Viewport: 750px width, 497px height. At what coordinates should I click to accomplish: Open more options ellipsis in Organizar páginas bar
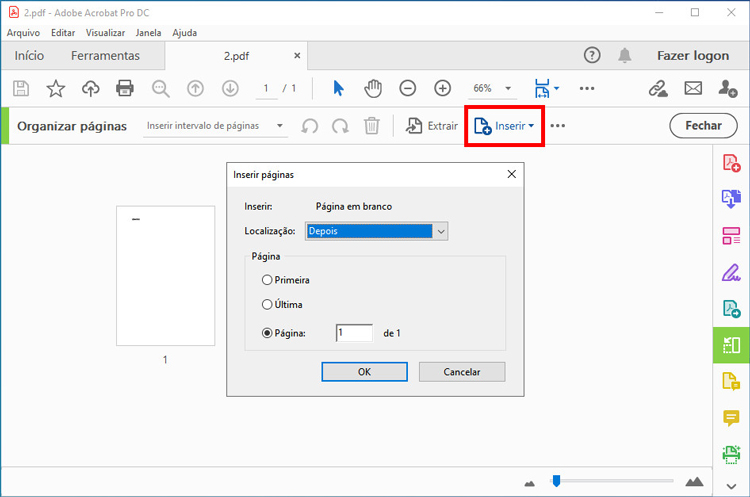(558, 126)
